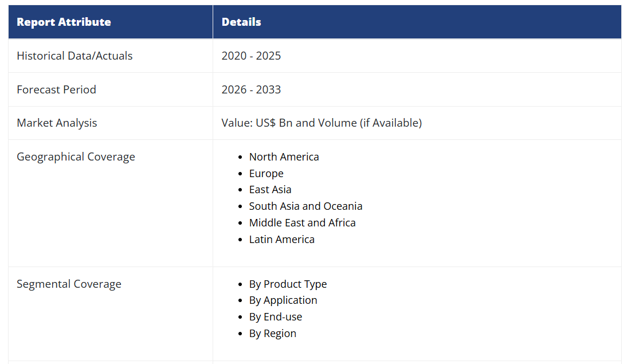Click the By Product Type item
The width and height of the screenshot is (627, 364).
[x=288, y=284]
